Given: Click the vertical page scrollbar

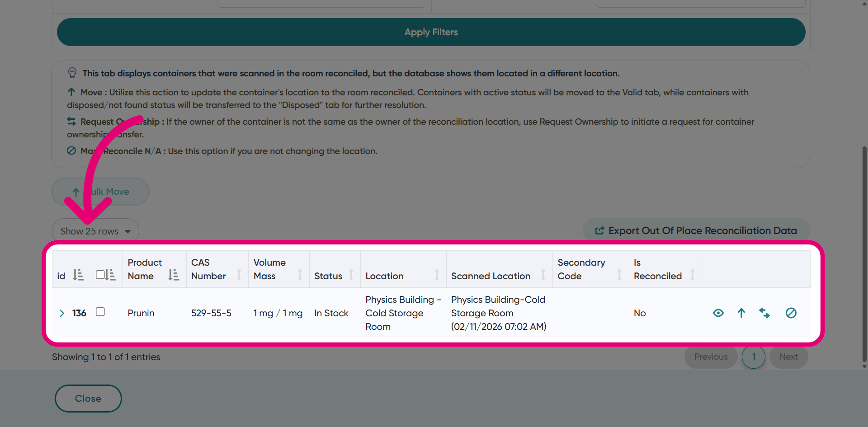Looking at the screenshot, I should pyautogui.click(x=864, y=253).
